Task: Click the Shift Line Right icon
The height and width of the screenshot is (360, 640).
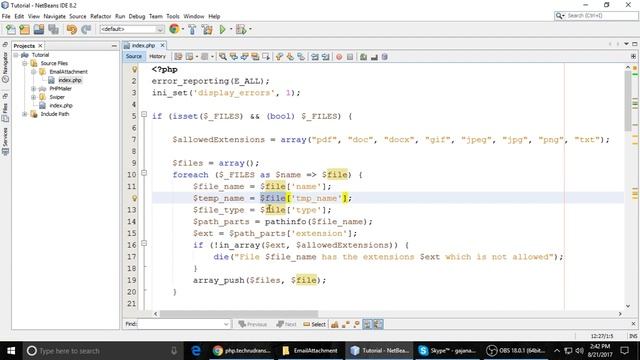Action: coord(325,57)
